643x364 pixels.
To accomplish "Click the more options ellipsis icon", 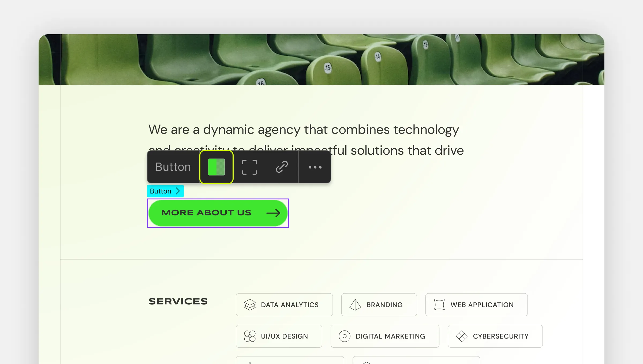I will [x=316, y=167].
